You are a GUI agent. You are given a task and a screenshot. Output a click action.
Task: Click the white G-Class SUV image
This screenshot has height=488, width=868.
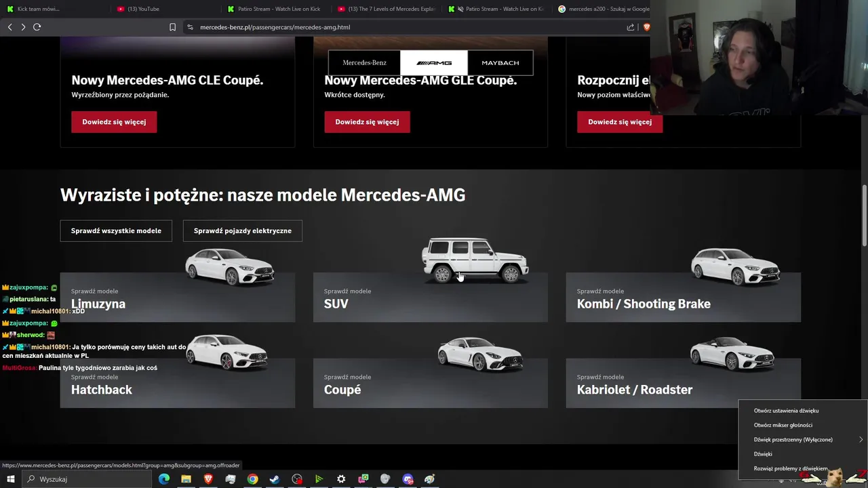(x=475, y=260)
